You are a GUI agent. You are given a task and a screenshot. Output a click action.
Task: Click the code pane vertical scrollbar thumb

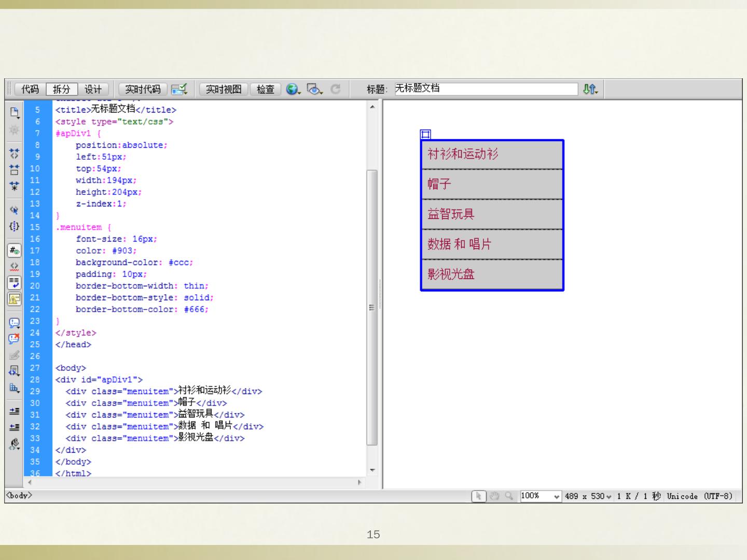[x=372, y=307]
